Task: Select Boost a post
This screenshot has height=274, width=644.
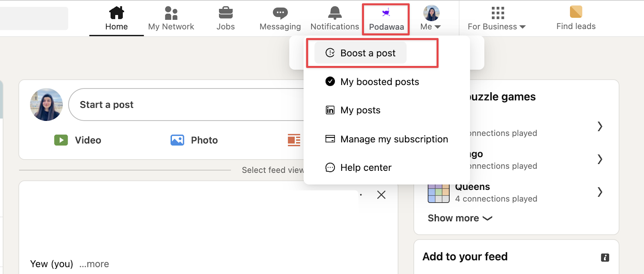Action: pyautogui.click(x=360, y=53)
